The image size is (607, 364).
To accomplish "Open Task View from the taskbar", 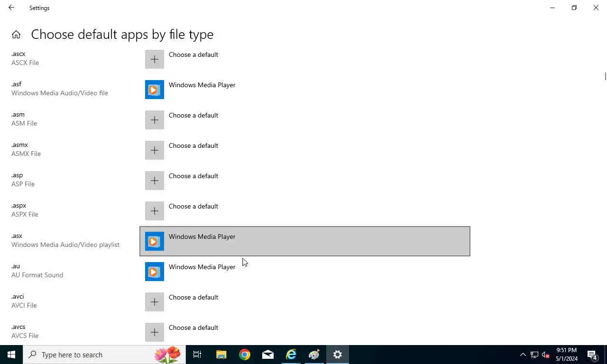I will 197,355.
